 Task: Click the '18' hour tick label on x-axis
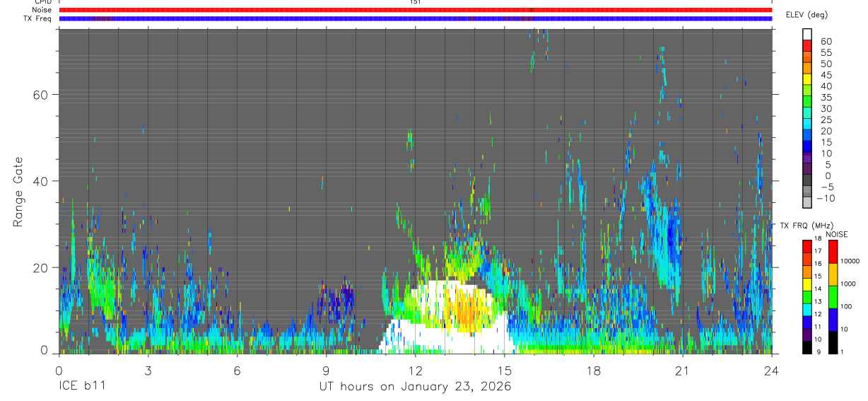click(x=593, y=371)
